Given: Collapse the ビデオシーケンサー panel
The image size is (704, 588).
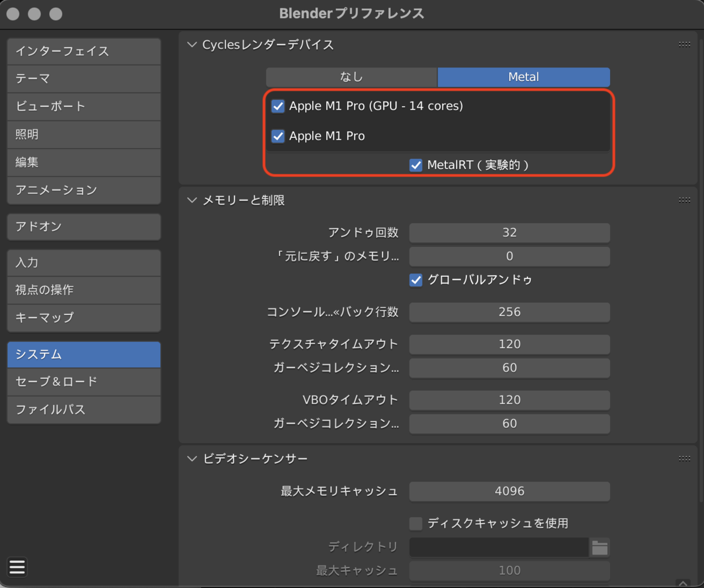Looking at the screenshot, I should [x=192, y=458].
